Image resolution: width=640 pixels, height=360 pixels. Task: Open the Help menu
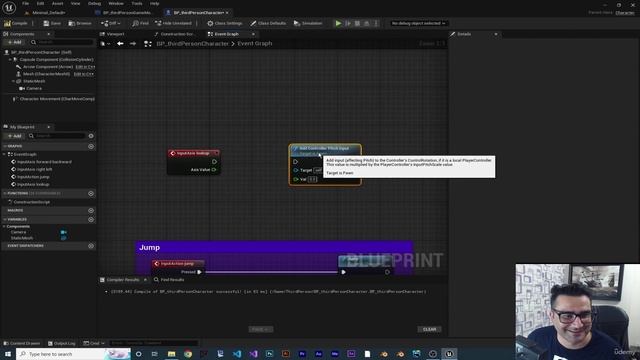click(x=154, y=3)
